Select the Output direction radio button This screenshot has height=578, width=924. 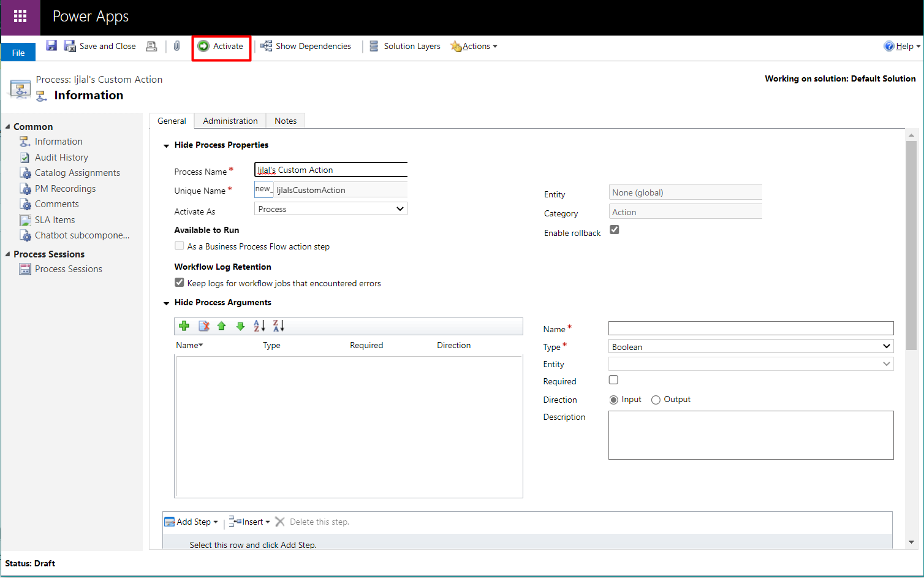pyautogui.click(x=656, y=400)
